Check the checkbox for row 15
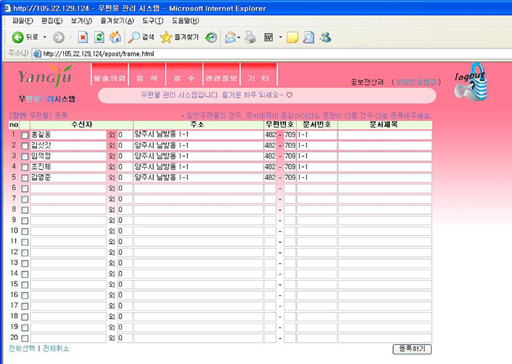The width and height of the screenshot is (512, 364). 25,284
